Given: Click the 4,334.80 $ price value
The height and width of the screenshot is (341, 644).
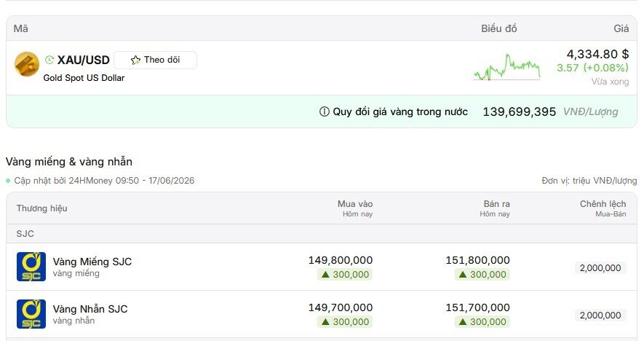Looking at the screenshot, I should 597,54.
